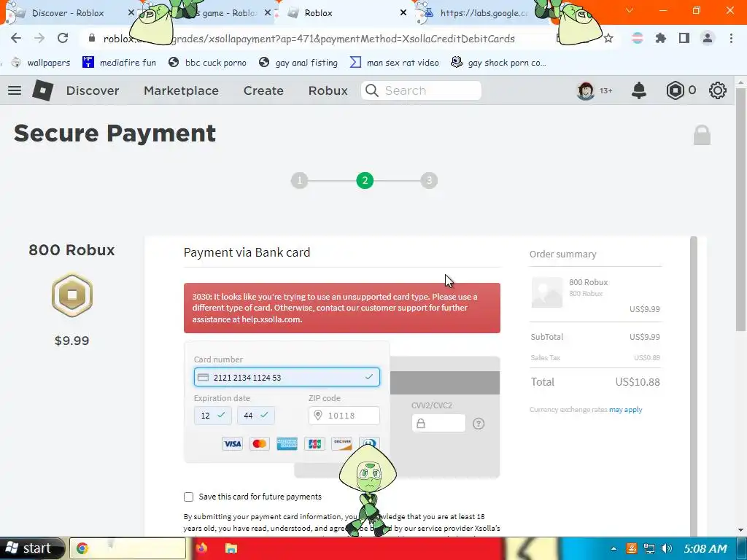Viewport: 747px width, 560px height.
Task: Click the CVV2/CVC2 field
Action: tap(438, 424)
